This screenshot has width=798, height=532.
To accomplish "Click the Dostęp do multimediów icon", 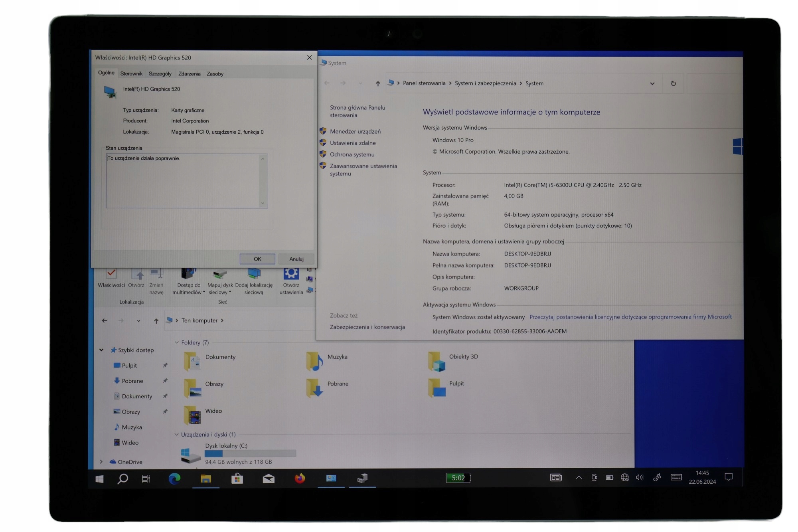I will click(x=189, y=274).
